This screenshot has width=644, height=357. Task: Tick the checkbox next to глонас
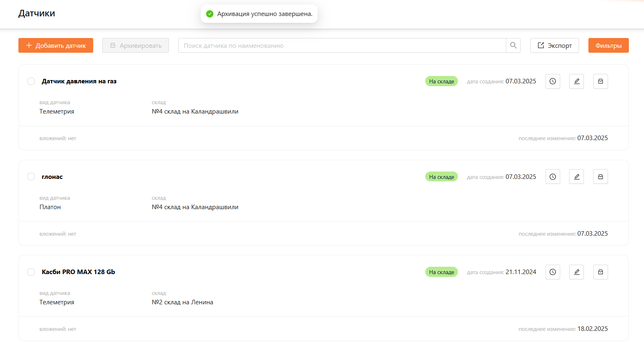pos(31,177)
